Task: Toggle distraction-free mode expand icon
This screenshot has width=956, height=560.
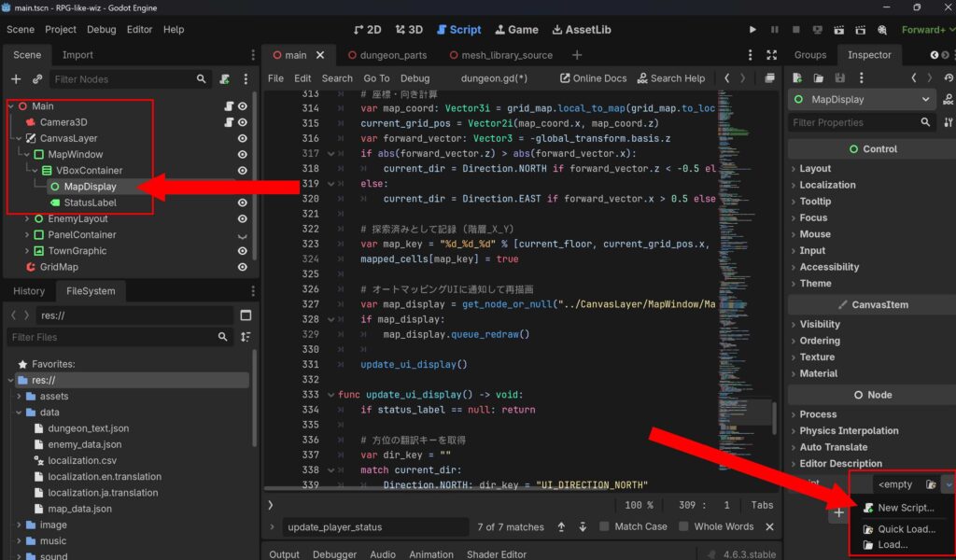Action: [x=771, y=55]
